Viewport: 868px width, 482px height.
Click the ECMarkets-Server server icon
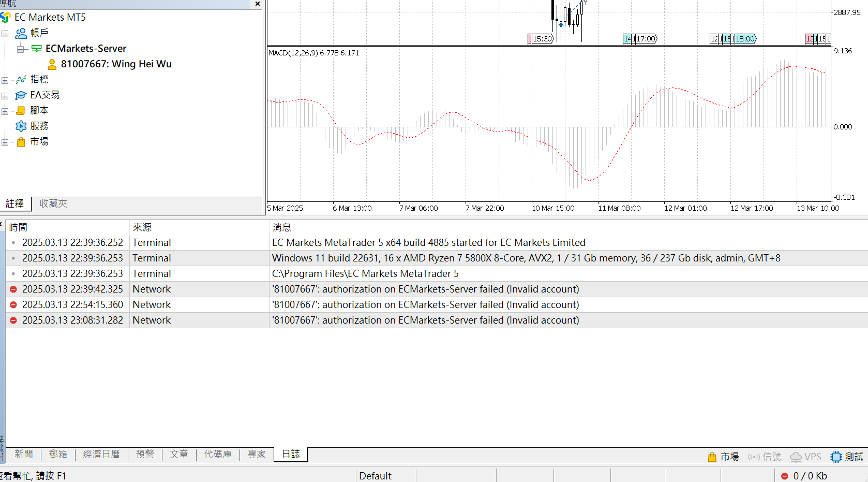[x=37, y=49]
